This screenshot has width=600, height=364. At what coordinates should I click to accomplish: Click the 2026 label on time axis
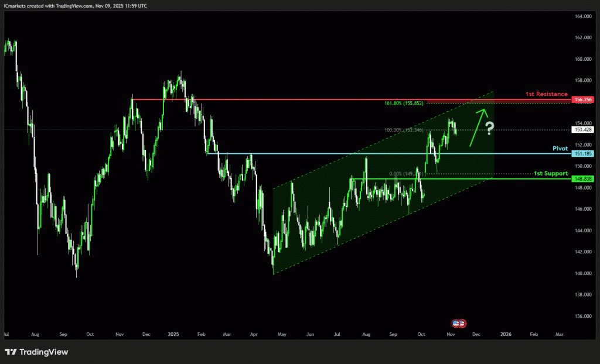(506, 334)
